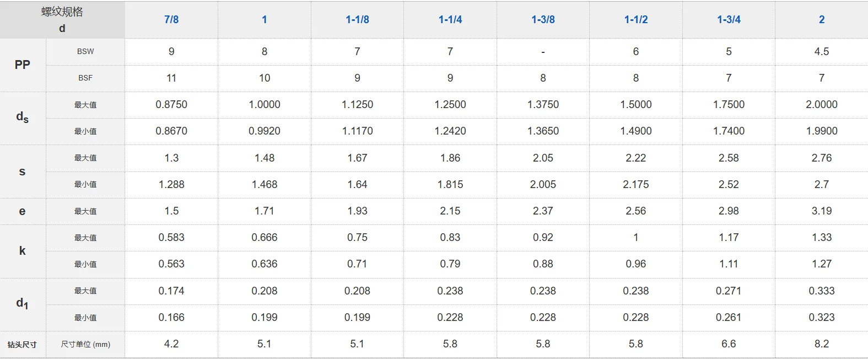Select the PP row label
The width and height of the screenshot is (868, 359).
click(23, 65)
